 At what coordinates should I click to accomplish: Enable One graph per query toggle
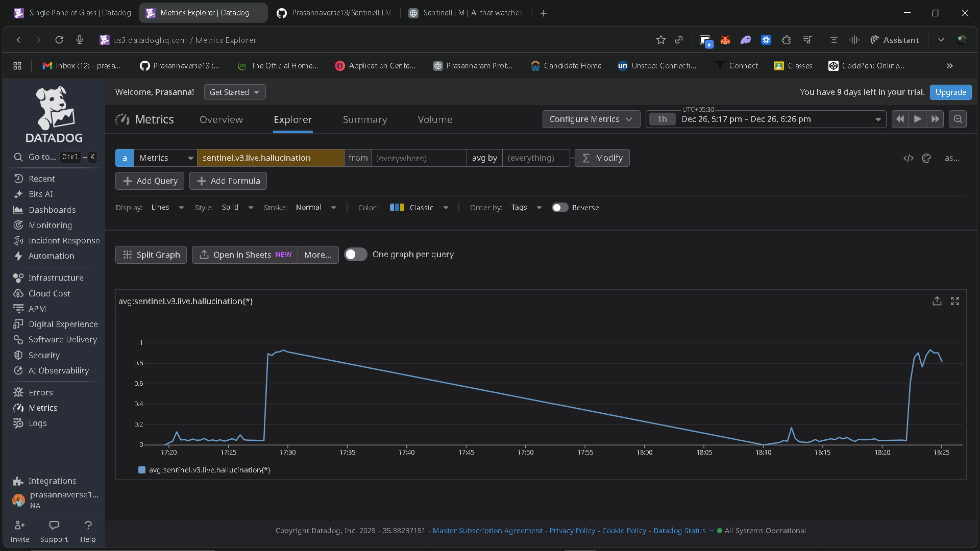point(355,254)
